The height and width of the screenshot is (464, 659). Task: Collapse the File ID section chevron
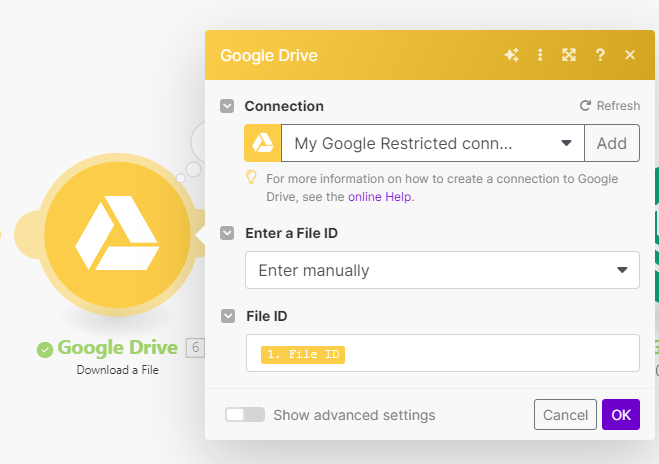(228, 316)
